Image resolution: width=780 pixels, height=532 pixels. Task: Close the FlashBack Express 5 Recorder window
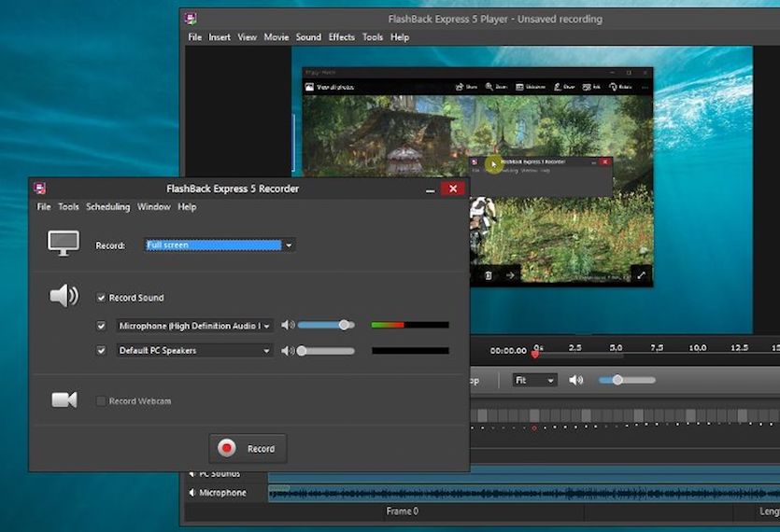[x=453, y=189]
